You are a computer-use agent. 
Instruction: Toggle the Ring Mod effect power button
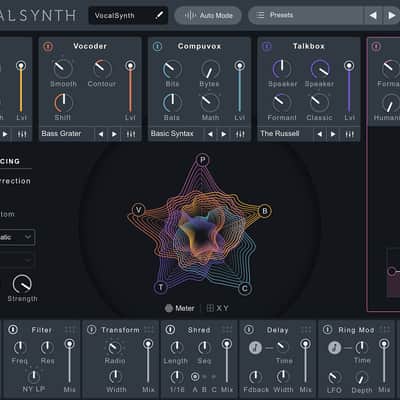327,329
